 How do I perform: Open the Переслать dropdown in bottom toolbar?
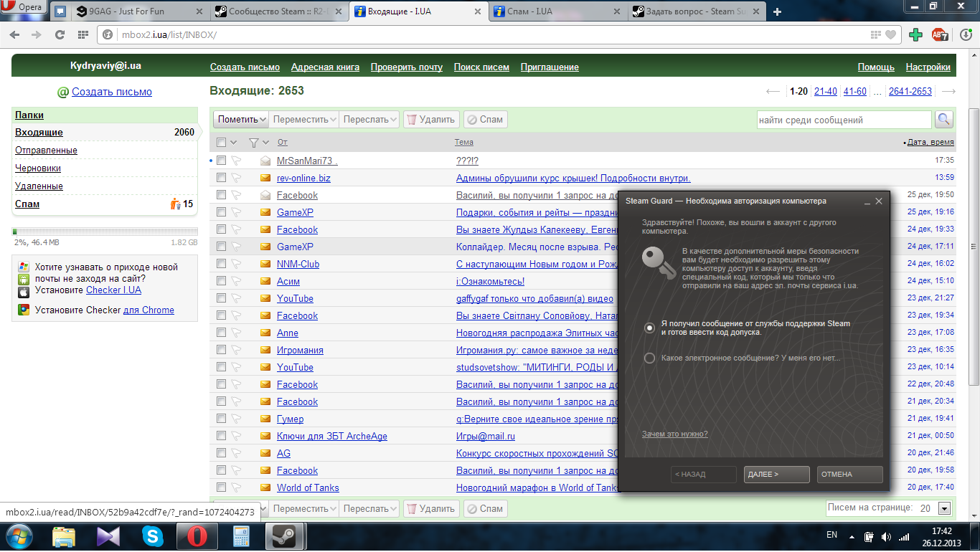369,508
